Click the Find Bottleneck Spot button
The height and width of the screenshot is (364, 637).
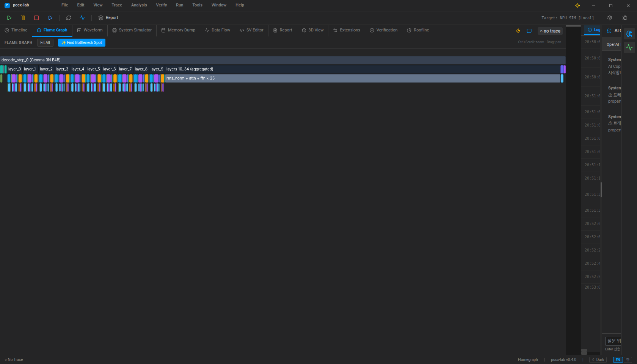pyautogui.click(x=82, y=43)
